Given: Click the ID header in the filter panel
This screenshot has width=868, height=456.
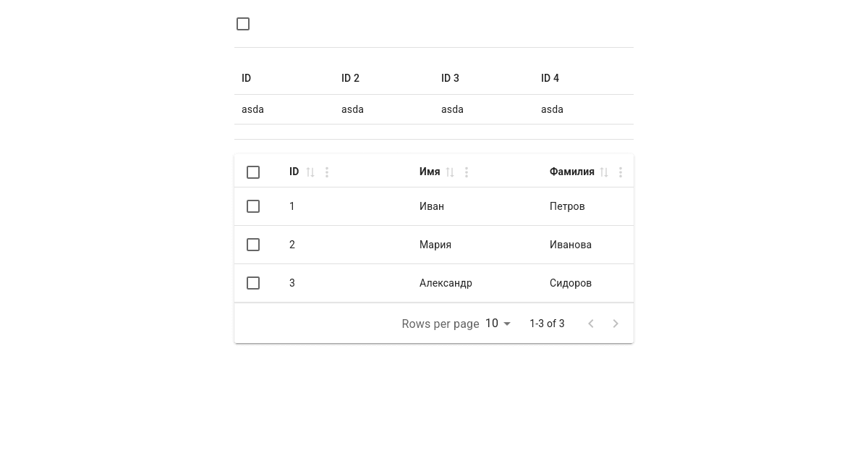Looking at the screenshot, I should tap(246, 78).
